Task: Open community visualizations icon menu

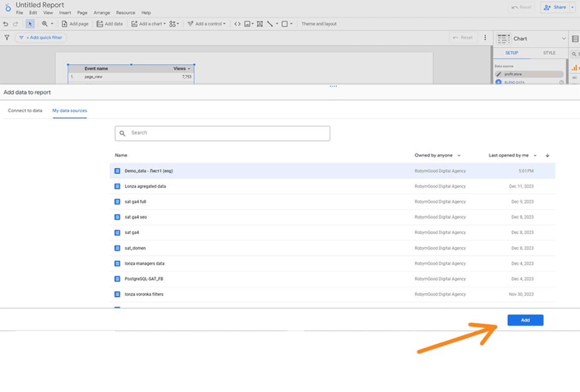Action: click(174, 24)
